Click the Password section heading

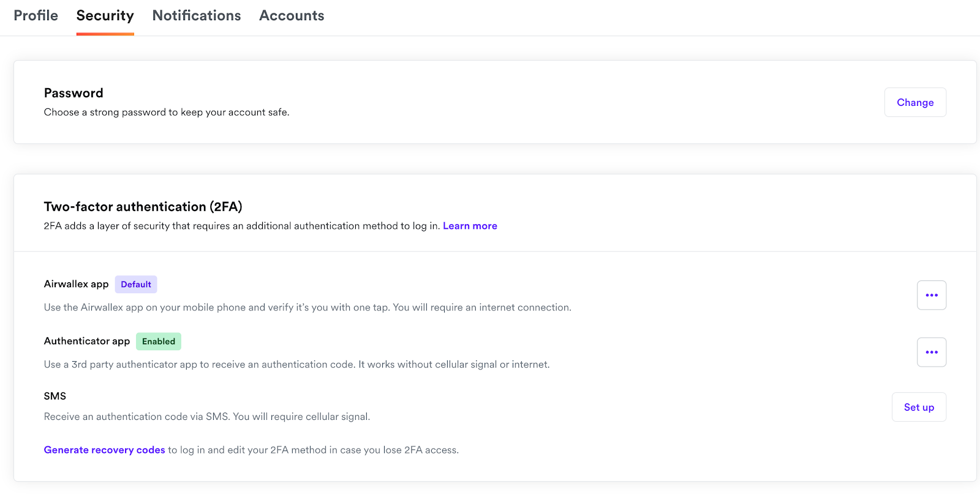(x=73, y=93)
